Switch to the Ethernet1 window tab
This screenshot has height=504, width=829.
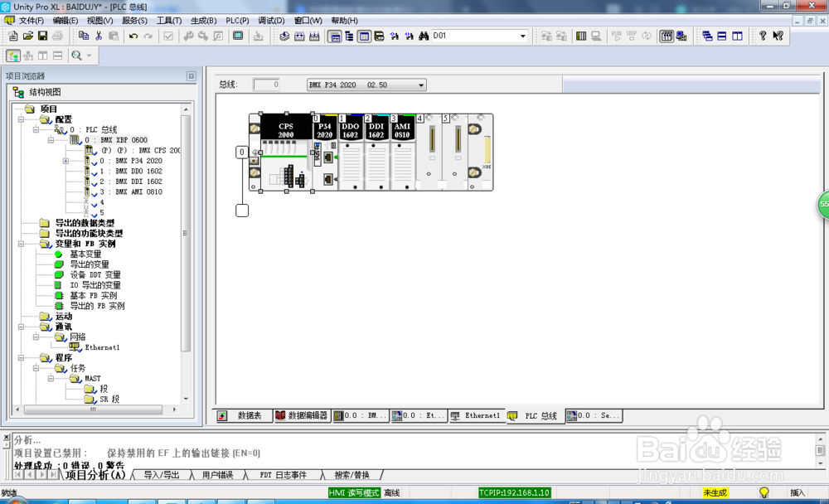[477, 415]
